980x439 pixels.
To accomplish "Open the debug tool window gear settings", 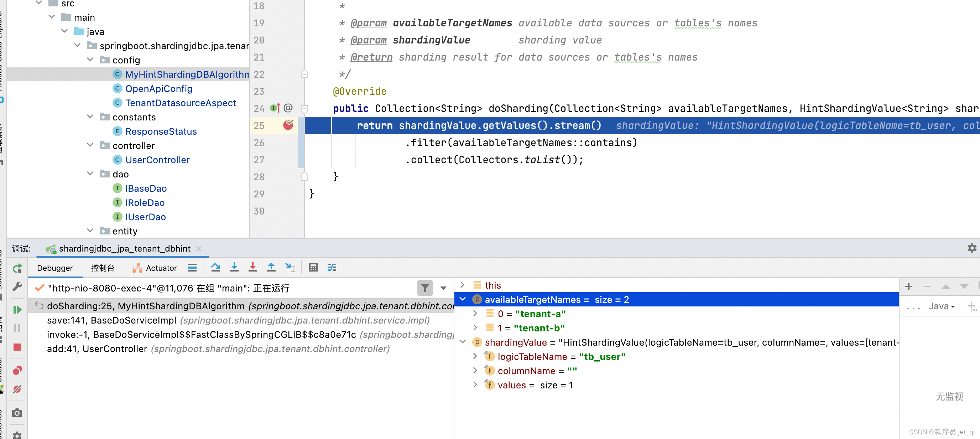I will click(971, 248).
